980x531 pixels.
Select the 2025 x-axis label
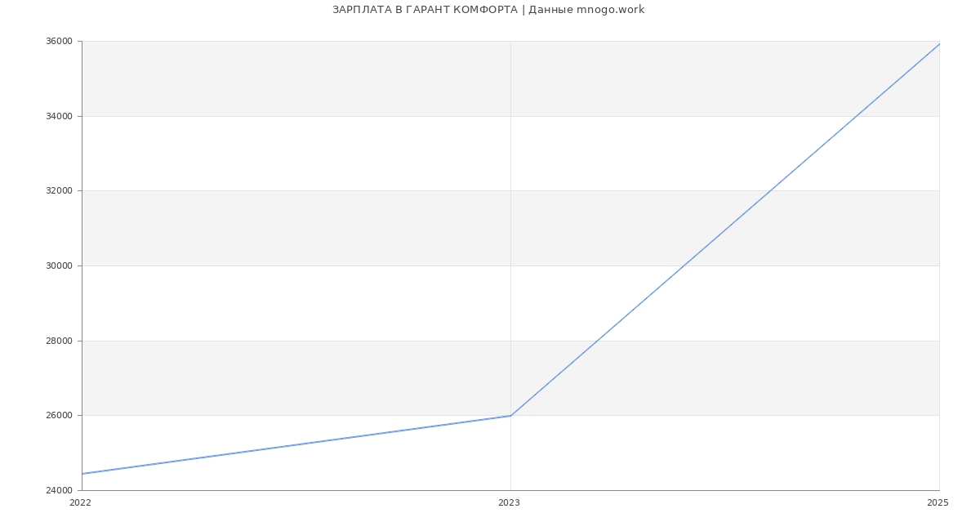click(x=938, y=503)
